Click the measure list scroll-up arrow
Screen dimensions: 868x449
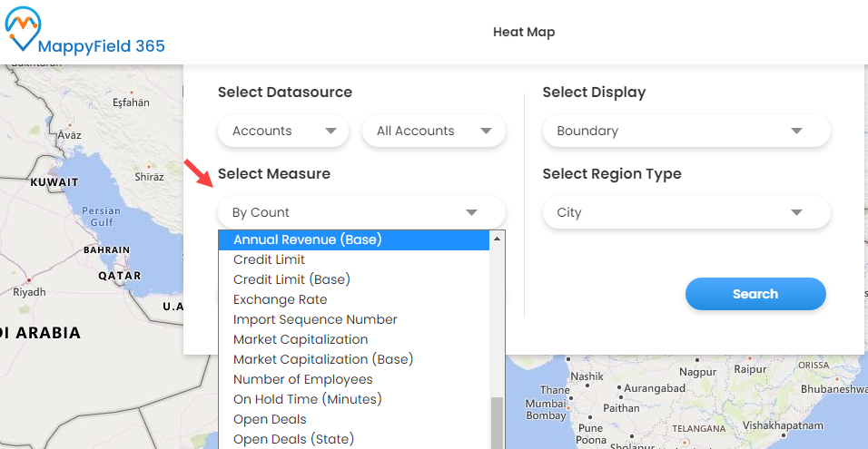497,239
